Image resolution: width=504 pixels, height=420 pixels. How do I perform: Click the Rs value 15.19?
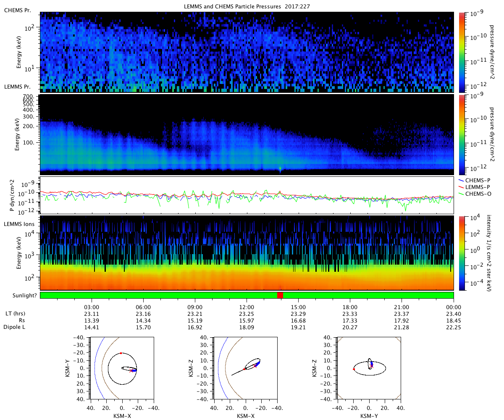pos(195,320)
